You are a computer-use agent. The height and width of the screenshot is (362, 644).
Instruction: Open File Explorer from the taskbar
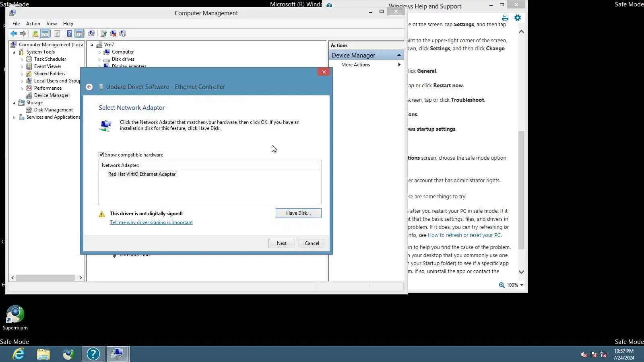43,354
